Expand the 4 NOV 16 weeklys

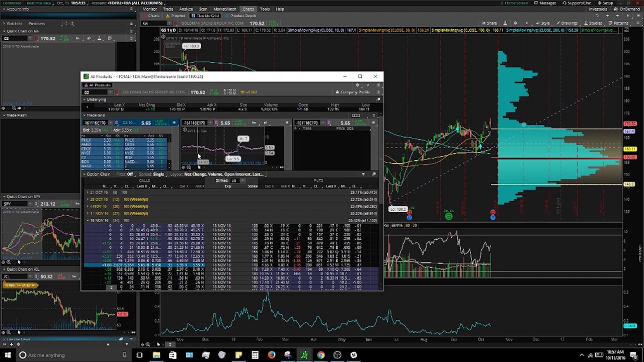tap(88, 207)
